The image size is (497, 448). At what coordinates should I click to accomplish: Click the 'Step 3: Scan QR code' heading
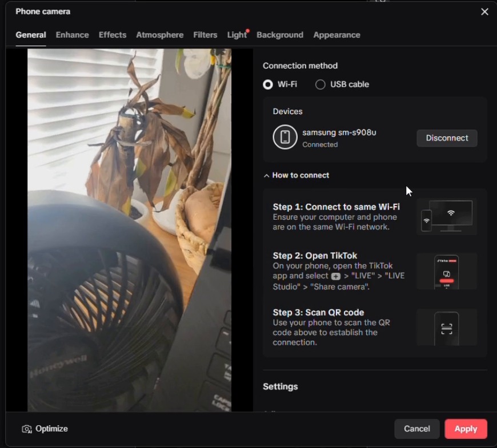coord(318,313)
